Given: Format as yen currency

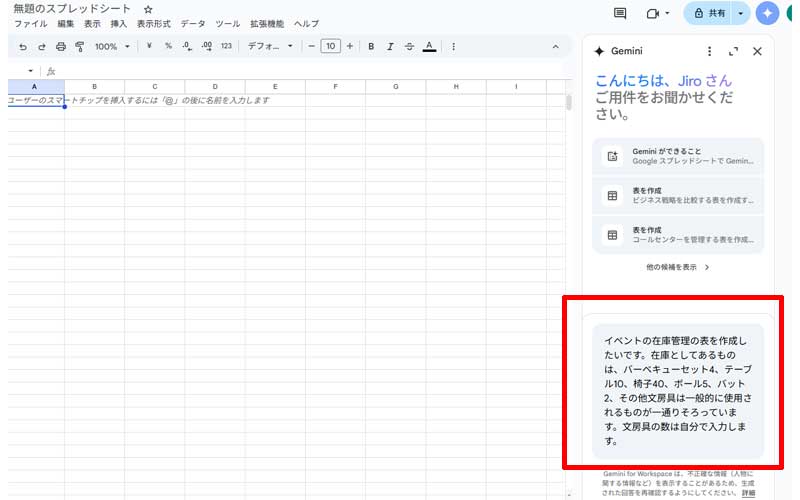Looking at the screenshot, I should click(x=149, y=46).
